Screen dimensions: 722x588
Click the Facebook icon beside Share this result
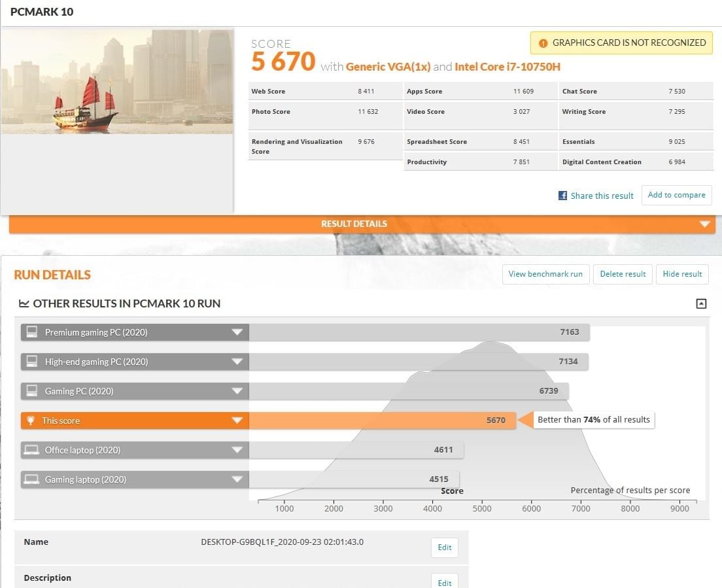(562, 196)
